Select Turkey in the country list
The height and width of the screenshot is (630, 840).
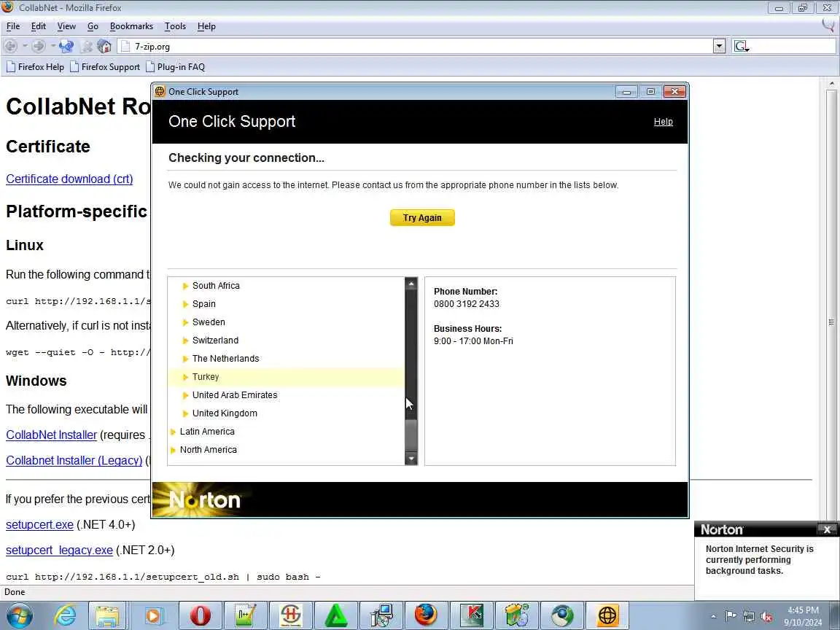[286, 376]
